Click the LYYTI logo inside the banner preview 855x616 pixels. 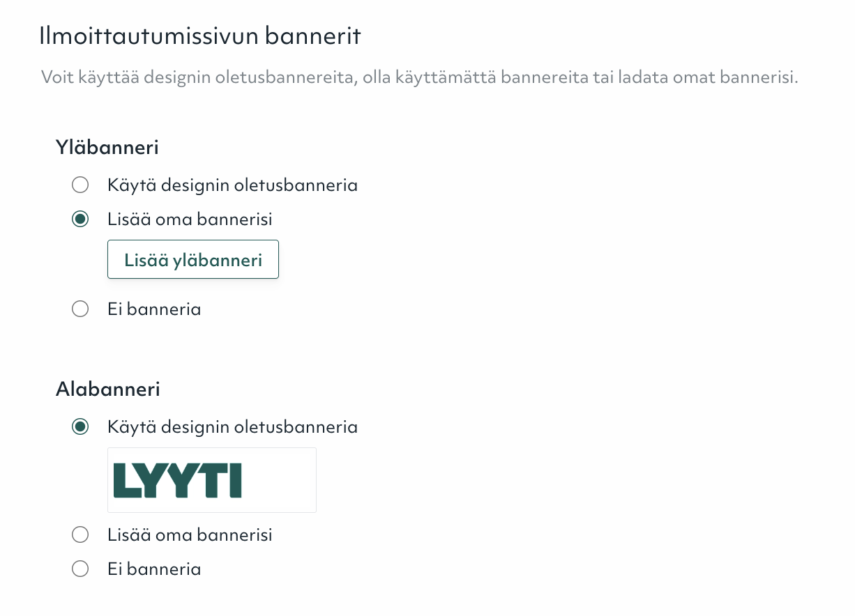pyautogui.click(x=177, y=479)
